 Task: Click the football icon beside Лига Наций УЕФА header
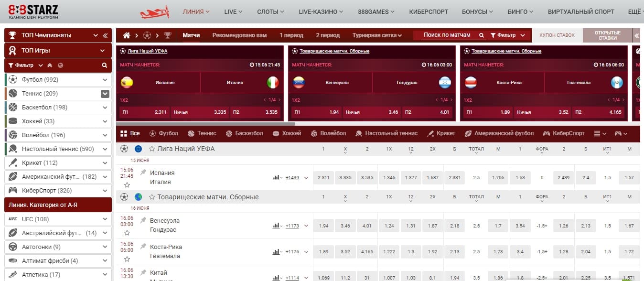coord(124,149)
